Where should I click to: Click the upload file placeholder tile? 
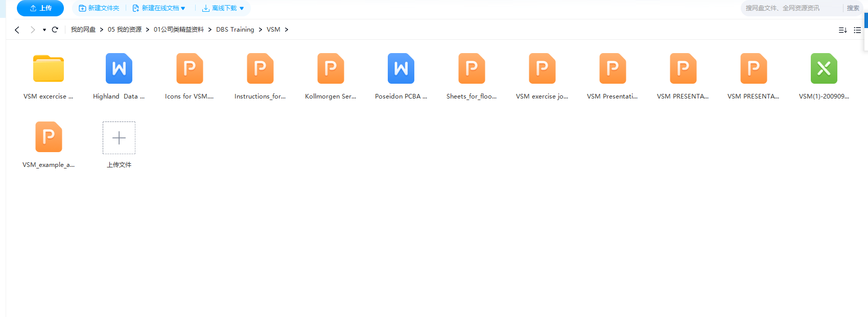pos(119,138)
